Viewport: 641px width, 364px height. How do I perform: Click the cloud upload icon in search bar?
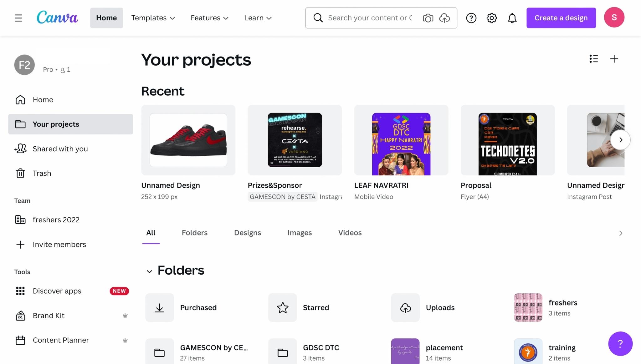444,18
